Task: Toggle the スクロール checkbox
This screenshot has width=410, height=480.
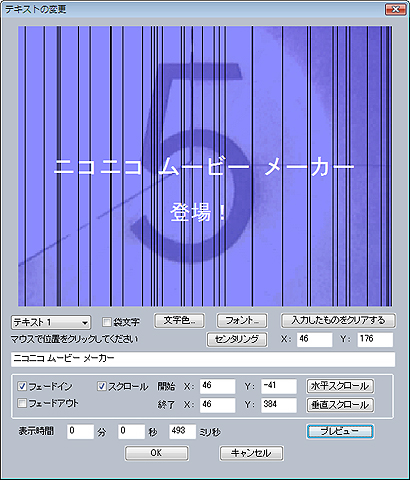Action: point(102,386)
